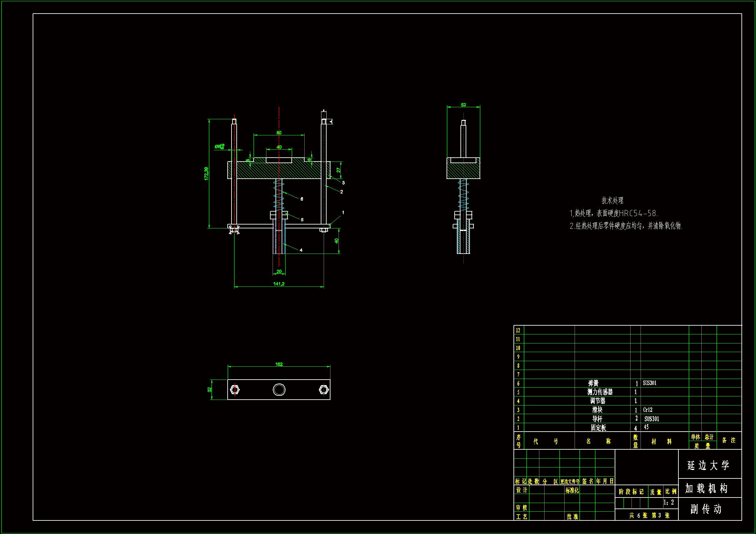Click the 172.39 height dimension text
756x534 pixels.
tap(206, 173)
